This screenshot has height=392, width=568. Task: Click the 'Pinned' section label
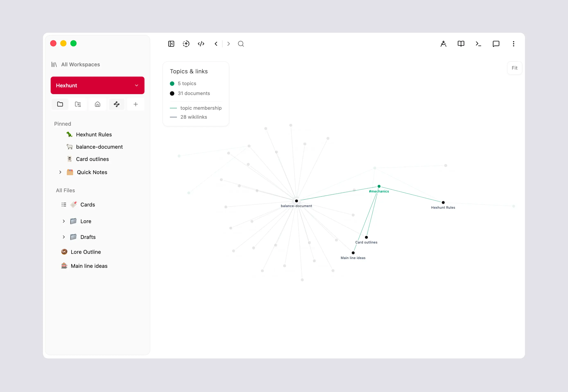(x=62, y=124)
